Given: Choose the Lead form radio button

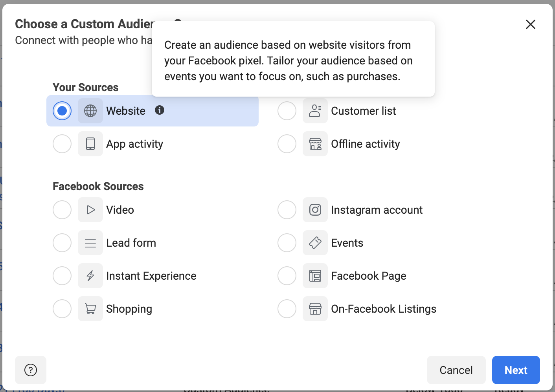Looking at the screenshot, I should 62,243.
